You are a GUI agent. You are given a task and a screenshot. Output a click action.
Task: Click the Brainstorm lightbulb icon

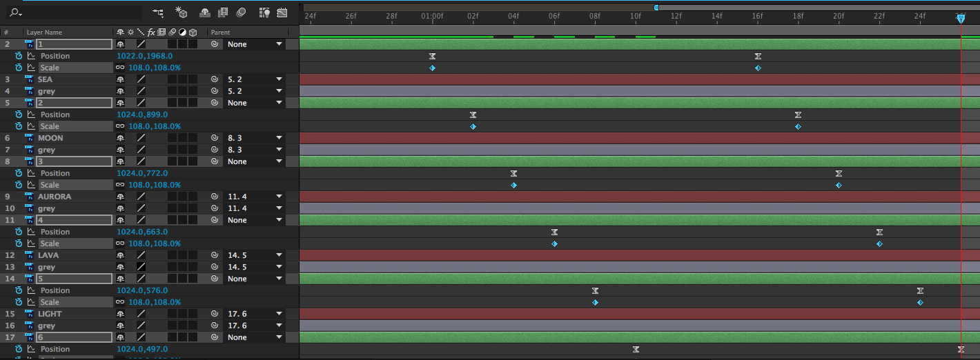[x=264, y=12]
